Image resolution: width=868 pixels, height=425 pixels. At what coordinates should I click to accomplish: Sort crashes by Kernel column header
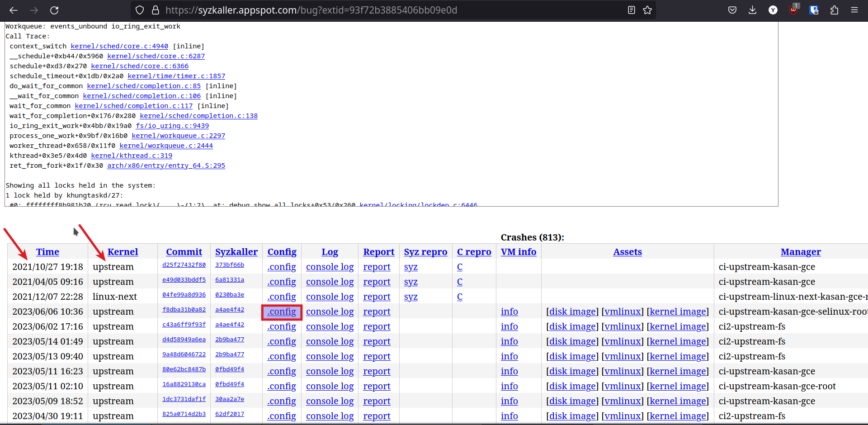123,252
